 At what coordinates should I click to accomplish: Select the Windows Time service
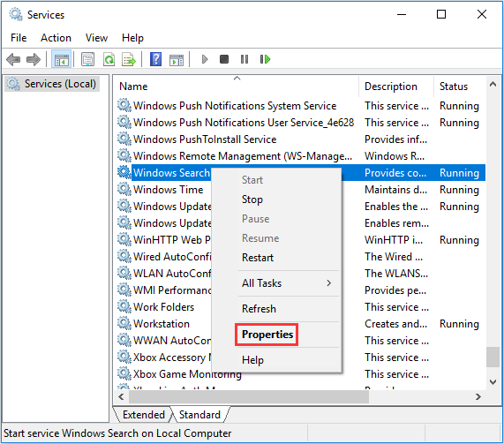pyautogui.click(x=168, y=190)
